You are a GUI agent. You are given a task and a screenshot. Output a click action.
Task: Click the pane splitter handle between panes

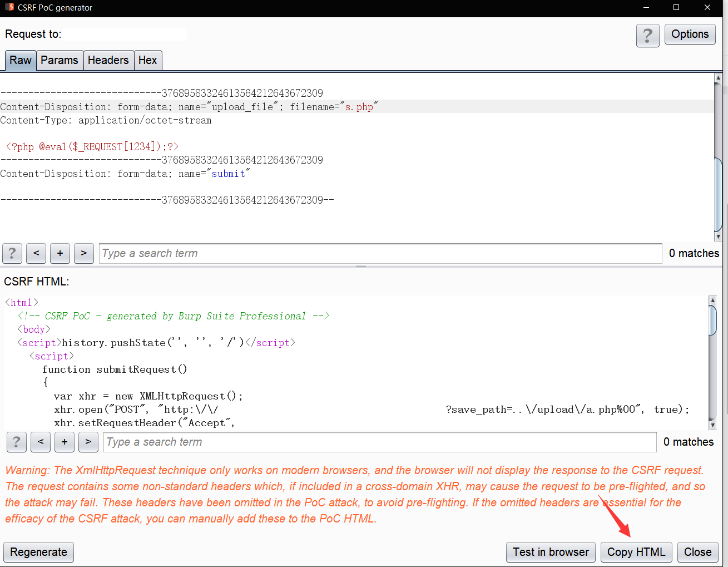click(x=361, y=267)
